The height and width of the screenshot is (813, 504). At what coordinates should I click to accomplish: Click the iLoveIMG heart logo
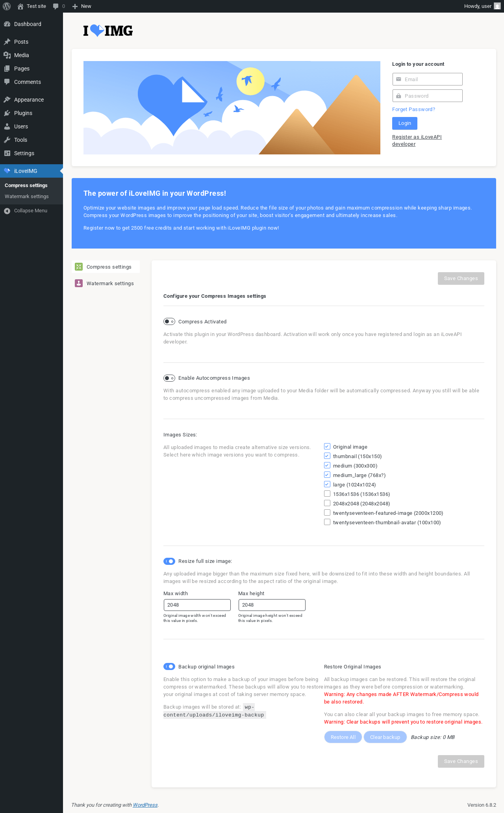tap(97, 31)
